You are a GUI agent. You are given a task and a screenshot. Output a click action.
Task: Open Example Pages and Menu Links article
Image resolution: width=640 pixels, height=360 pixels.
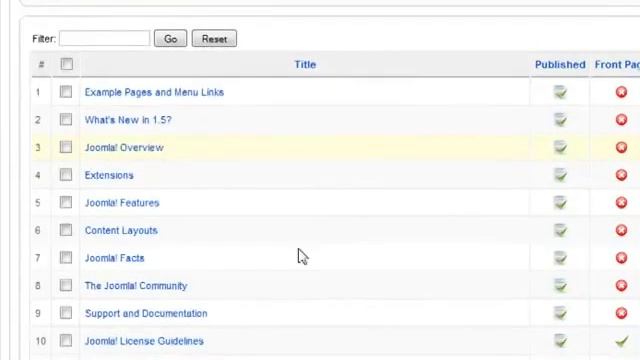point(154,92)
